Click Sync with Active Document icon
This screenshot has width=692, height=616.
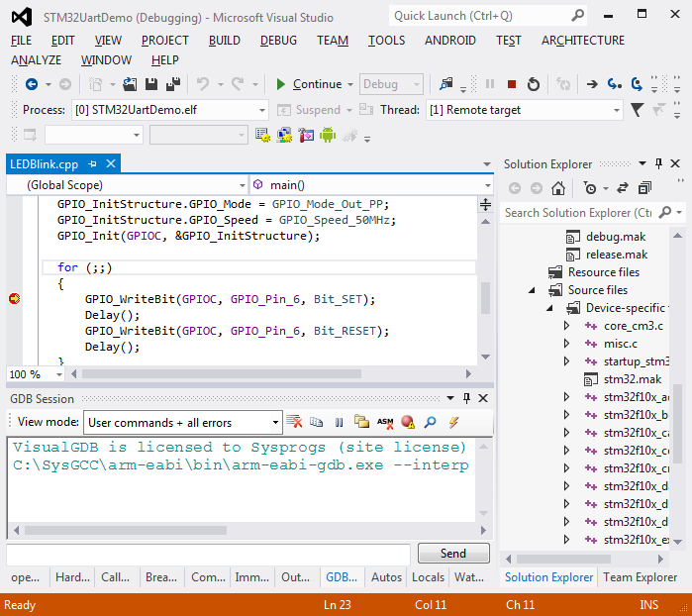[x=623, y=188]
